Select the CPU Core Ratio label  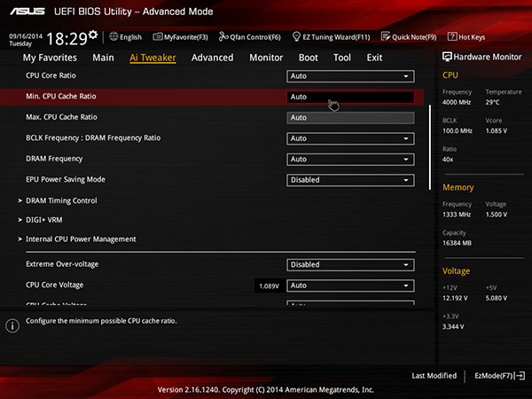(51, 75)
